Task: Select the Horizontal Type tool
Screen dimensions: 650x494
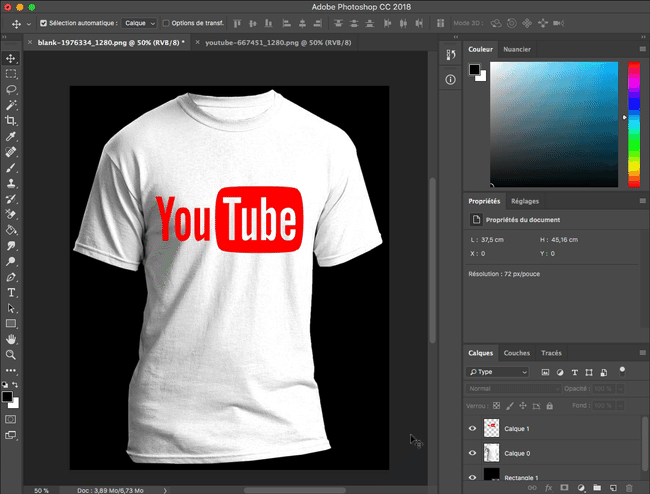Action: pyautogui.click(x=11, y=293)
